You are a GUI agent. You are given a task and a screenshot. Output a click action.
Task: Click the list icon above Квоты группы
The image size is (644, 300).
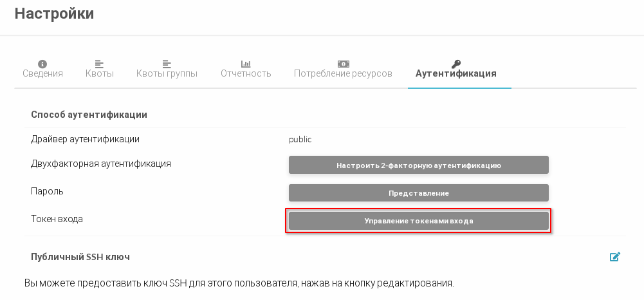coord(167,64)
